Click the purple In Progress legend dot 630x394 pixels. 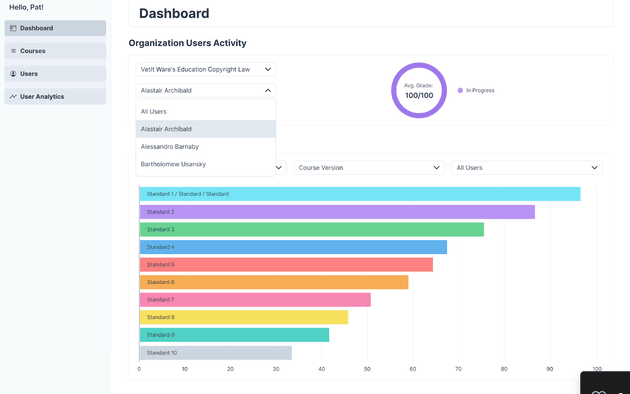coord(460,90)
